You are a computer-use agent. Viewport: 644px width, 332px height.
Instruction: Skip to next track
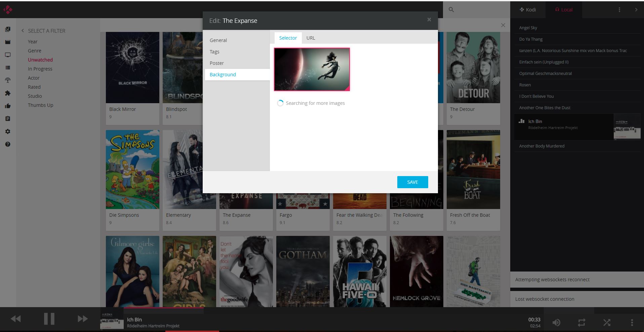[82, 319]
